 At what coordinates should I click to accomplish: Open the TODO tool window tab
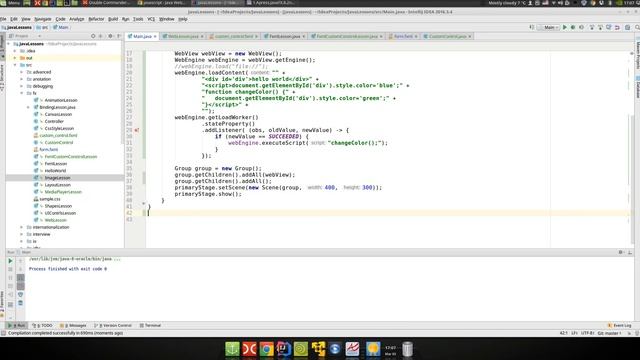(42, 326)
